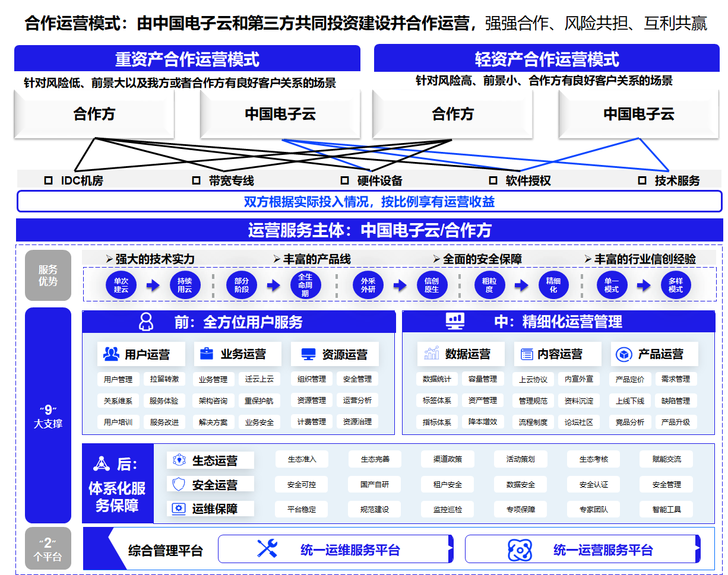The width and height of the screenshot is (728, 575).
Task: Click the 安全管理 item under 资源运营
Action: pos(357,379)
